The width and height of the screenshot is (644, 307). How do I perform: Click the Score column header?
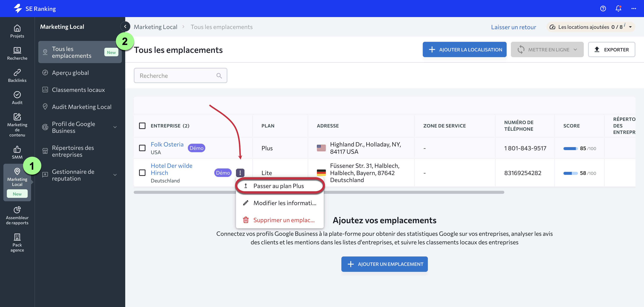coord(572,126)
